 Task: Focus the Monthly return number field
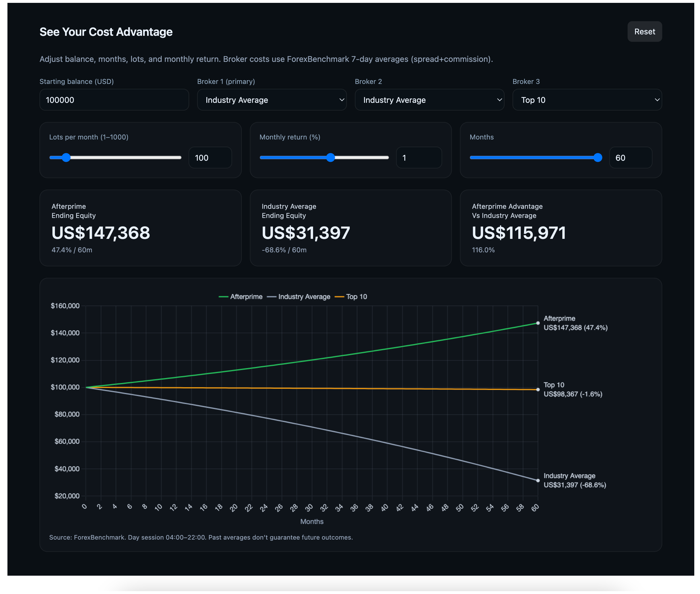point(419,158)
